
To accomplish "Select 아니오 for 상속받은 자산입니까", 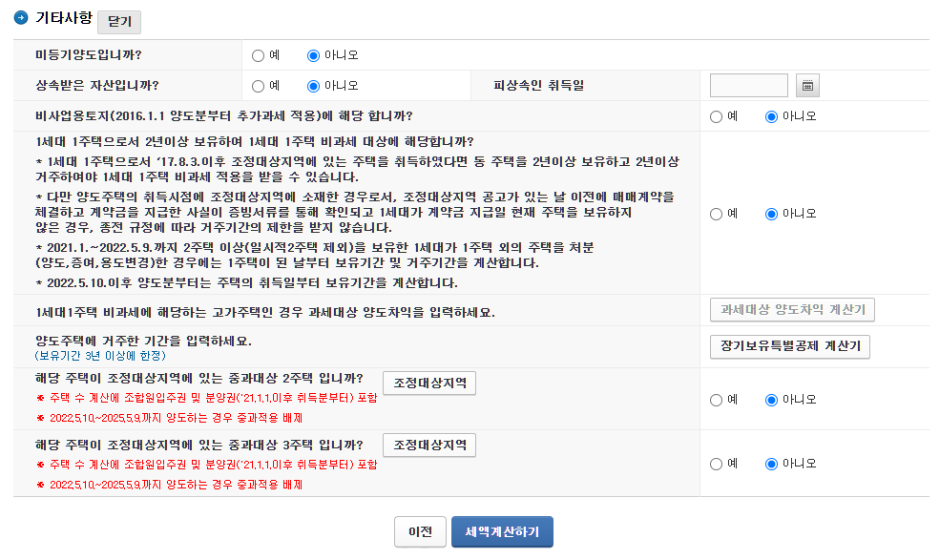I will coord(313,85).
